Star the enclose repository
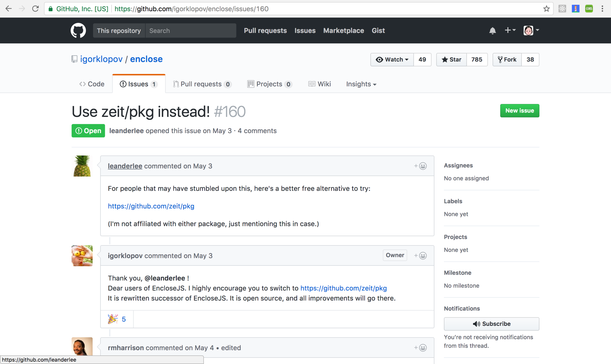This screenshot has width=611, height=364. [x=451, y=60]
